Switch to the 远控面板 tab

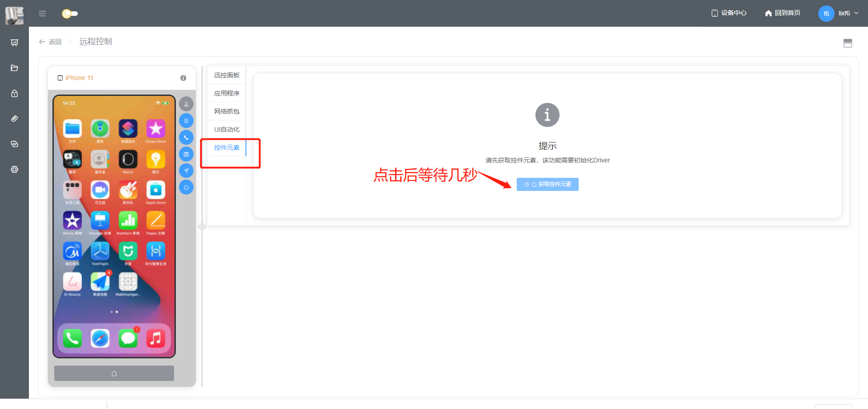226,75
